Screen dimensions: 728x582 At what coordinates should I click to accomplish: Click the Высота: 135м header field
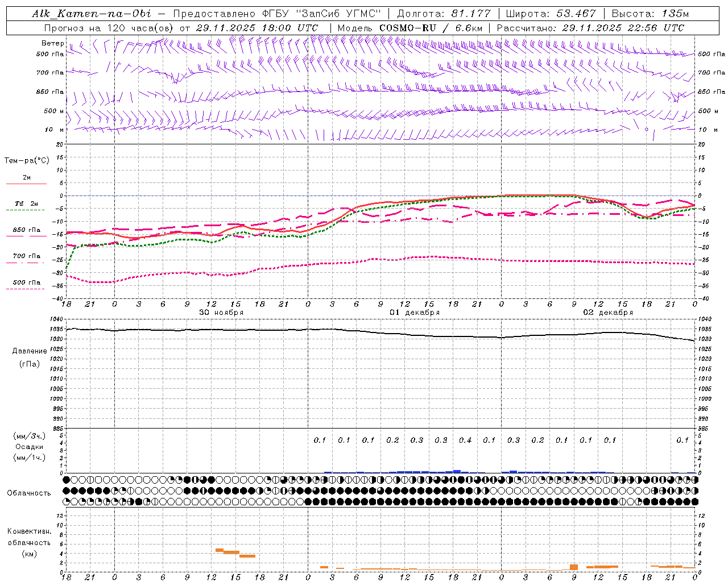coord(650,14)
